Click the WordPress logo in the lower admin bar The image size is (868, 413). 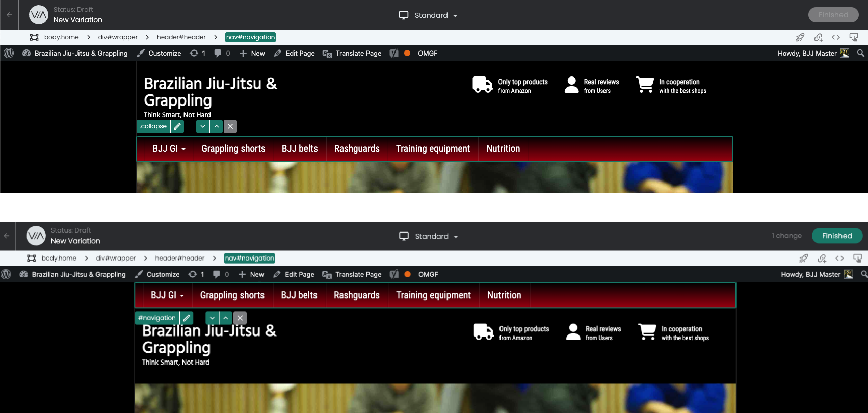[6, 274]
